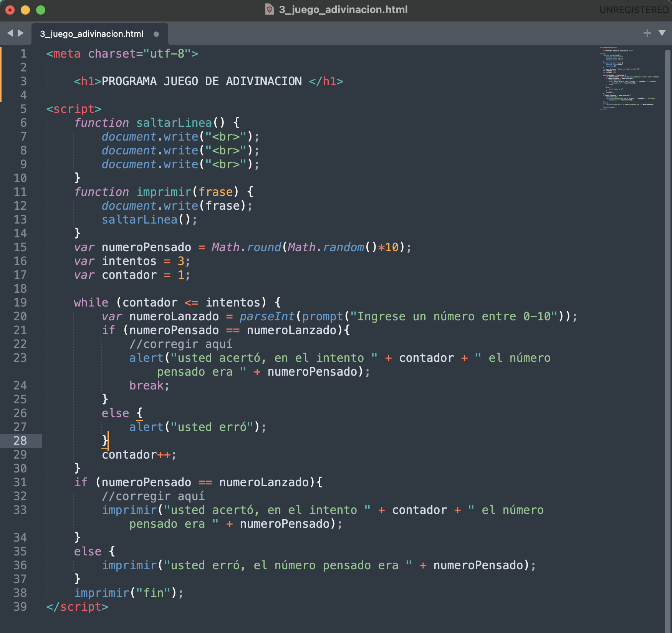This screenshot has height=633, width=672.
Task: Click 'frase' parameter on line 11
Action: [x=215, y=192]
